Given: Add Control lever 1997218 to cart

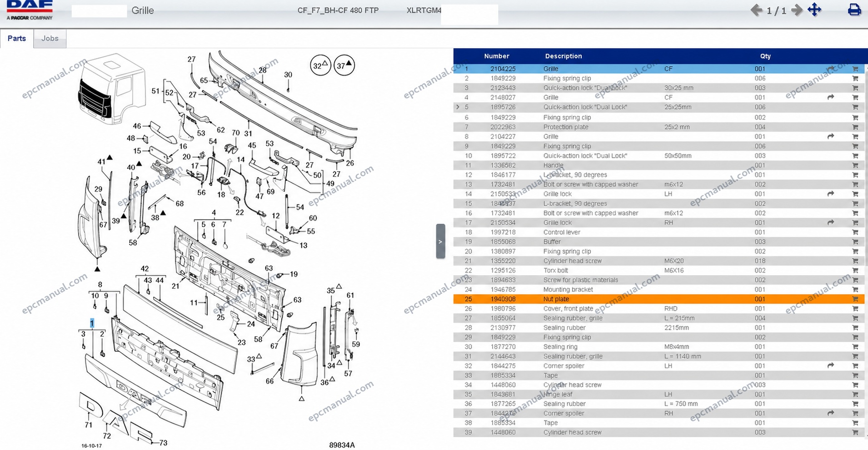Looking at the screenshot, I should 855,232.
